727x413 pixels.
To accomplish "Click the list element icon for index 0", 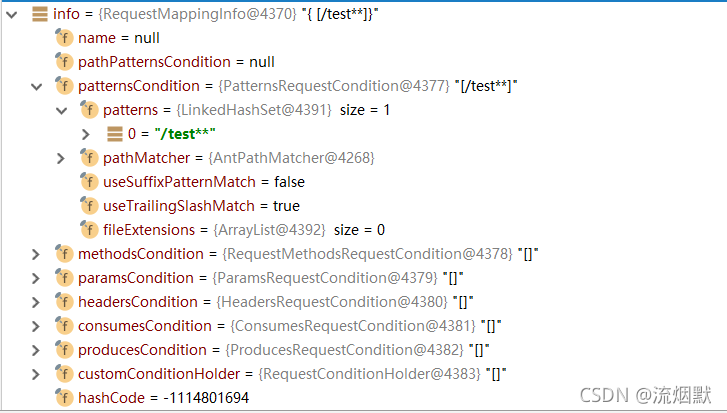I will 114,134.
